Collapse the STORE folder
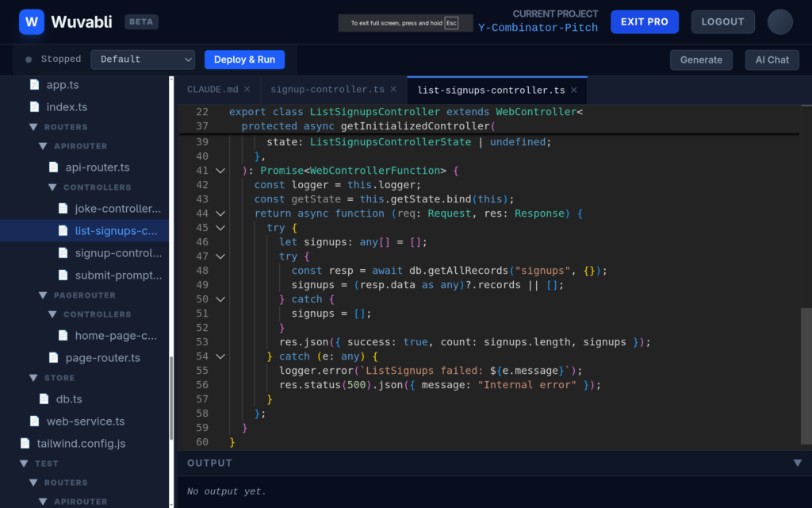Screen dimensions: 812x508 tap(33, 378)
